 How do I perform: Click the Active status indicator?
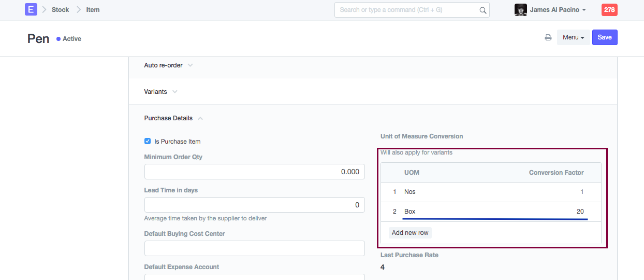click(69, 39)
